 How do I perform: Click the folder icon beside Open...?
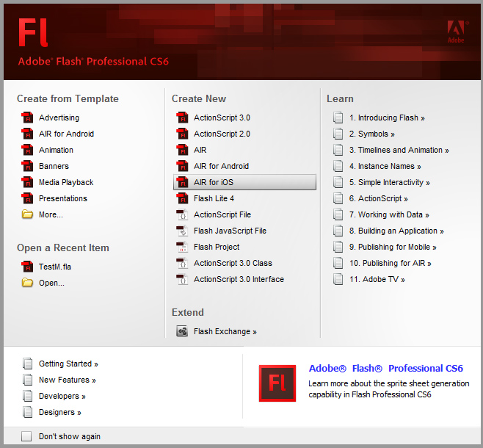pos(27,283)
